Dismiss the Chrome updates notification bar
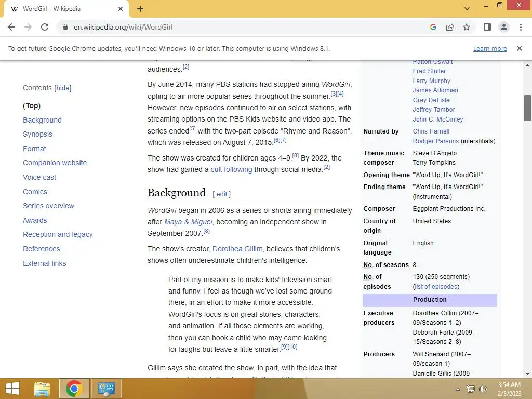This screenshot has width=532, height=399. 520,48
